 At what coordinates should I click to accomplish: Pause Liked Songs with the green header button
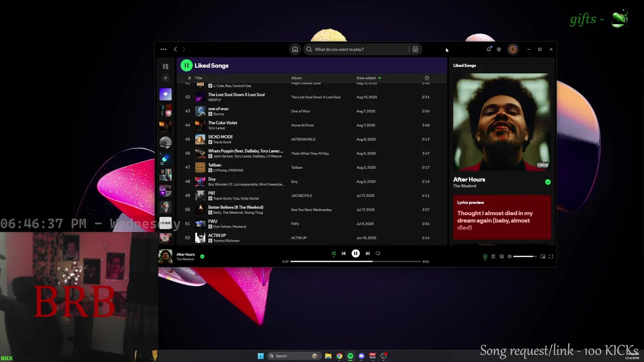pos(187,65)
